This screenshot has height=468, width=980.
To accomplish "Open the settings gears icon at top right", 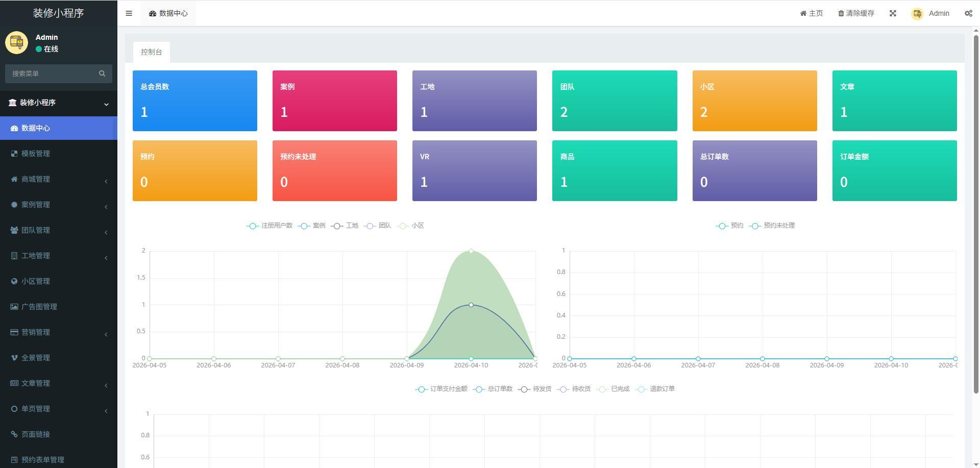I will tap(968, 13).
